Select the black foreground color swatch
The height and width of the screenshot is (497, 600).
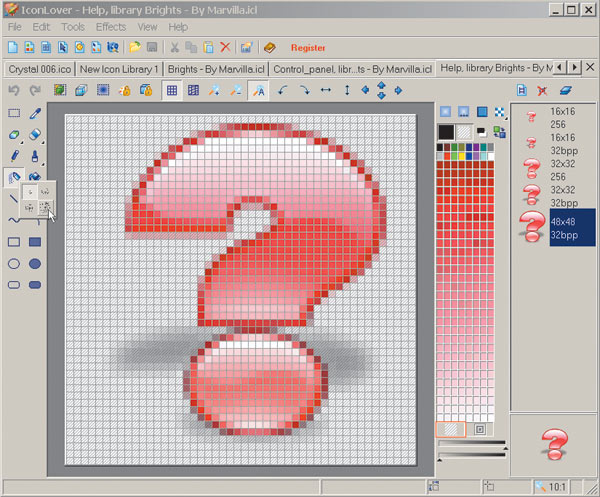point(446,132)
